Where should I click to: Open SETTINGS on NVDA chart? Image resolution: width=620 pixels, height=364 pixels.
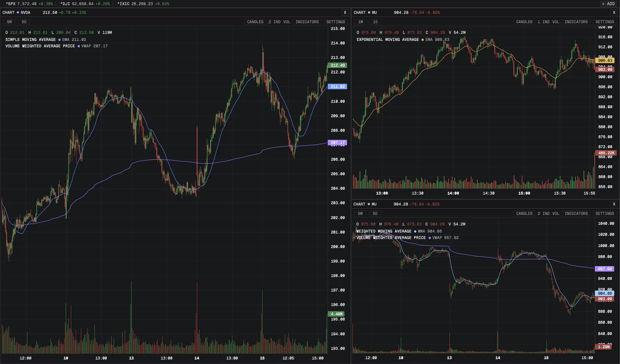pyautogui.click(x=336, y=22)
